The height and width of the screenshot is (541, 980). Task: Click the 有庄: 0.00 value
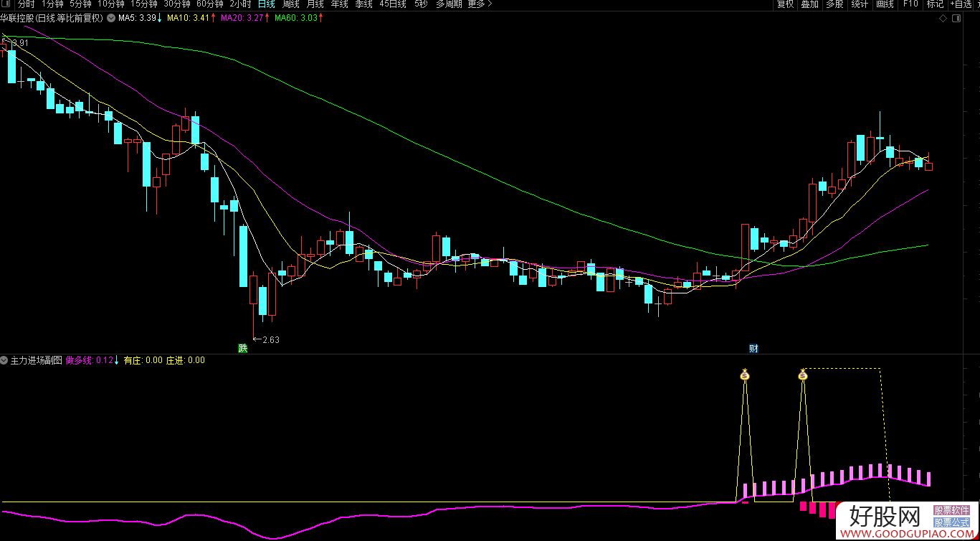[143, 360]
